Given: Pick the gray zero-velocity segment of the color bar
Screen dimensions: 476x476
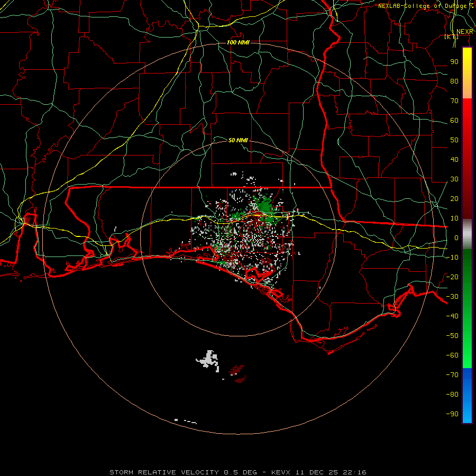Looking at the screenshot, I should point(467,234).
